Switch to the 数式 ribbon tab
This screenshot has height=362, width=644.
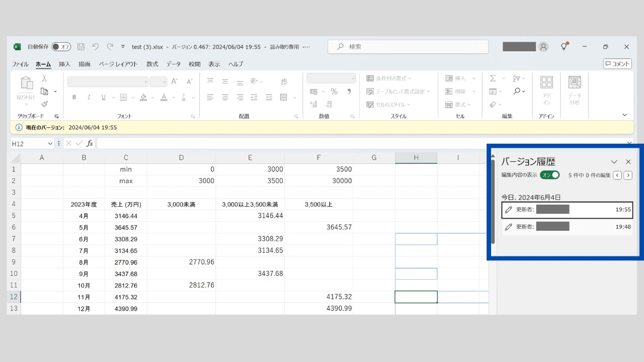click(152, 64)
